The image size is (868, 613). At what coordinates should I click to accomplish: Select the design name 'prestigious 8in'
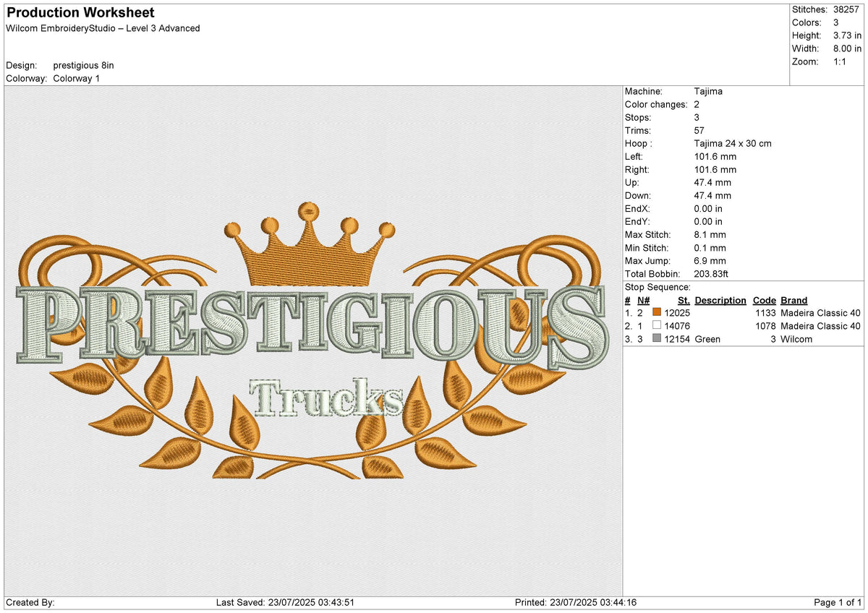[83, 65]
